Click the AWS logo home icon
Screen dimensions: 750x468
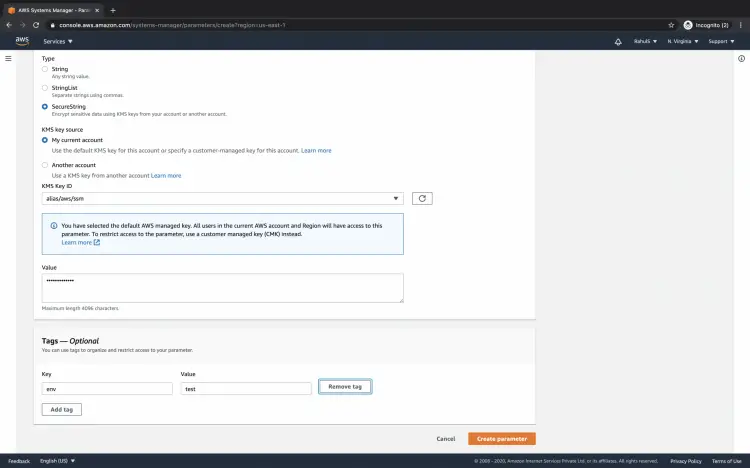pyautogui.click(x=22, y=41)
